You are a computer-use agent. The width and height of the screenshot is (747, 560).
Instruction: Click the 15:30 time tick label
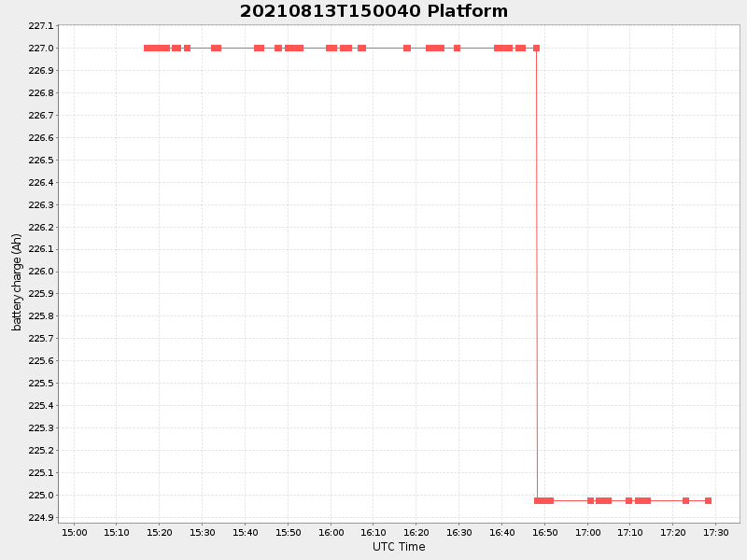point(203,532)
